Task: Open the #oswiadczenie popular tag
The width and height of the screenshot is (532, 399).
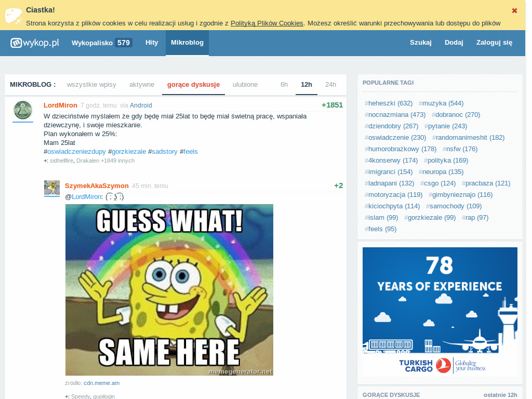Action: coord(395,137)
